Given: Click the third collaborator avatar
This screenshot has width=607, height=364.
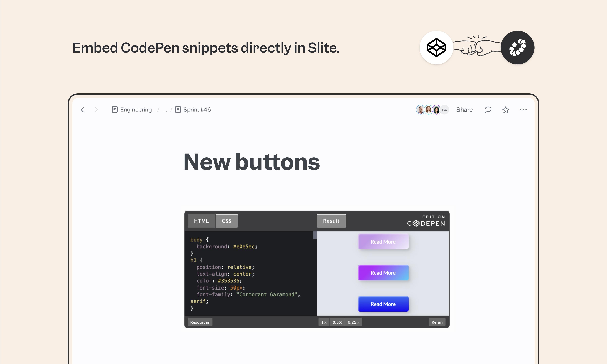Looking at the screenshot, I should (436, 110).
